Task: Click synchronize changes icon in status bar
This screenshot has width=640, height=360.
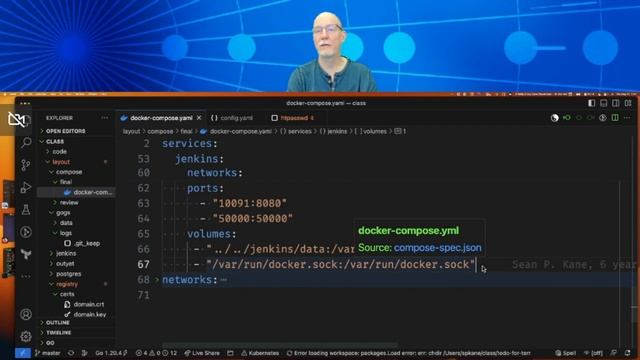Action: (x=71, y=353)
